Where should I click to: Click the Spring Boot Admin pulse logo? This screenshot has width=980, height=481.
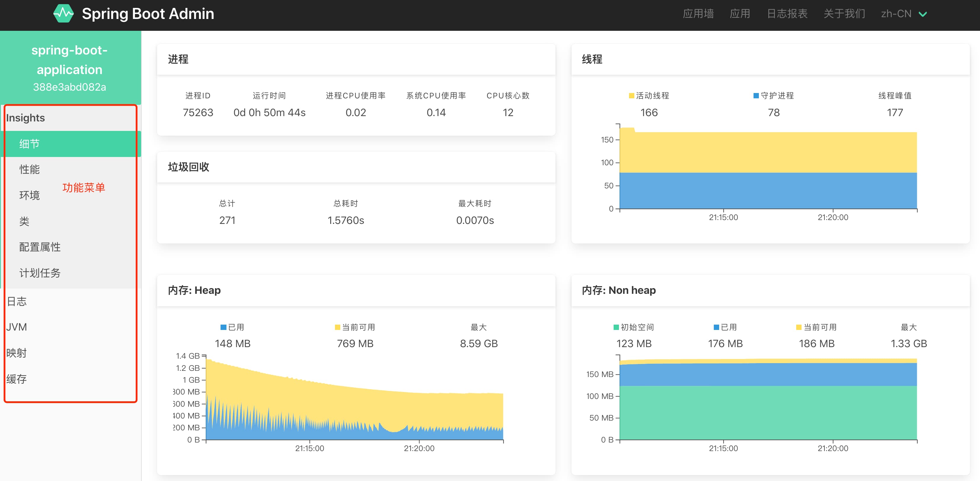pos(63,14)
